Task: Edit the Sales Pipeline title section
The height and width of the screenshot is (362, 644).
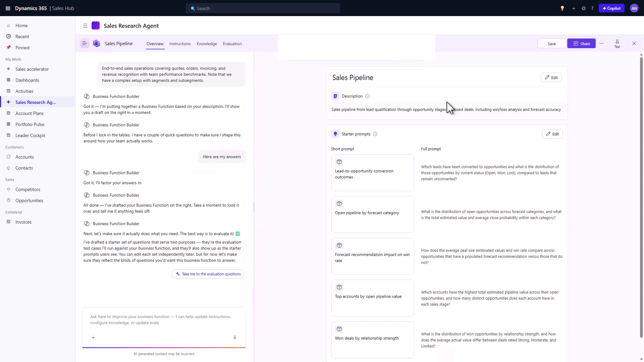Action: click(x=551, y=77)
